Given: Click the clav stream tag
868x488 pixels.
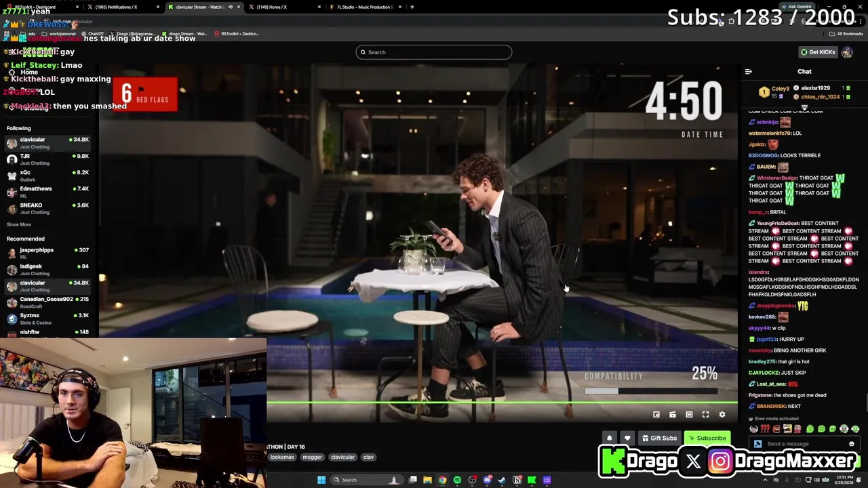Looking at the screenshot, I should 368,457.
